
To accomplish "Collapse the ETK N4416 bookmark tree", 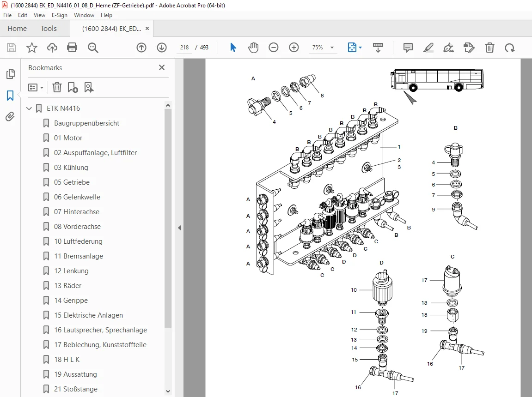I will coord(29,108).
